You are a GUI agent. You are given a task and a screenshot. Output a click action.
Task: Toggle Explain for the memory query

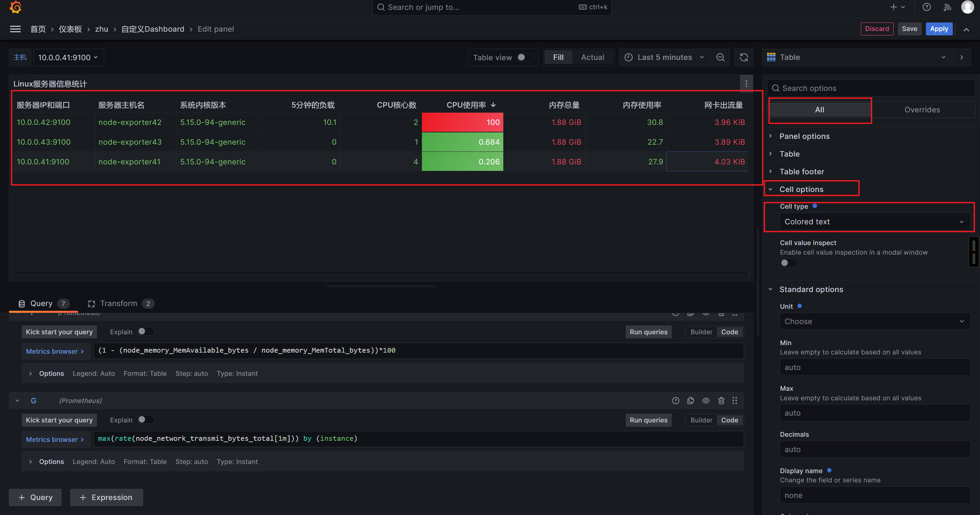(x=146, y=332)
